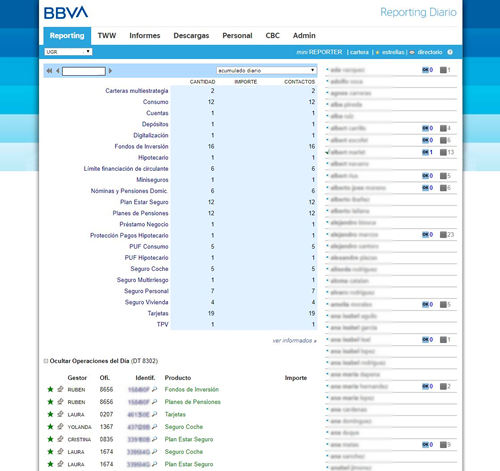Click the Fondos de Inversión summary category
Screen dimensions: 500x471
coord(141,146)
